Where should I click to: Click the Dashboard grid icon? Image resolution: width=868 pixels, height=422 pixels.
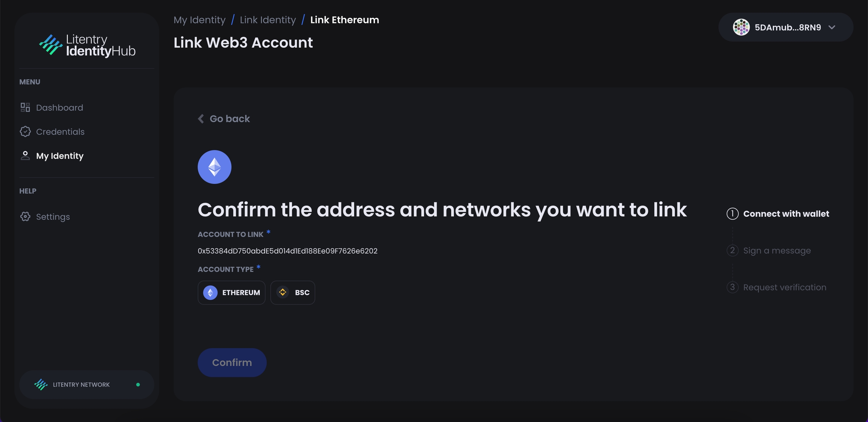tap(25, 107)
